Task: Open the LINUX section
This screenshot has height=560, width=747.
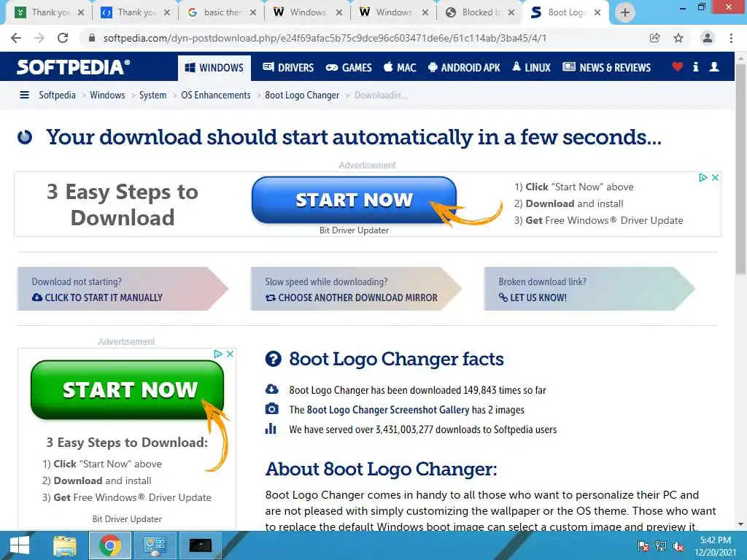Action: 531,68
